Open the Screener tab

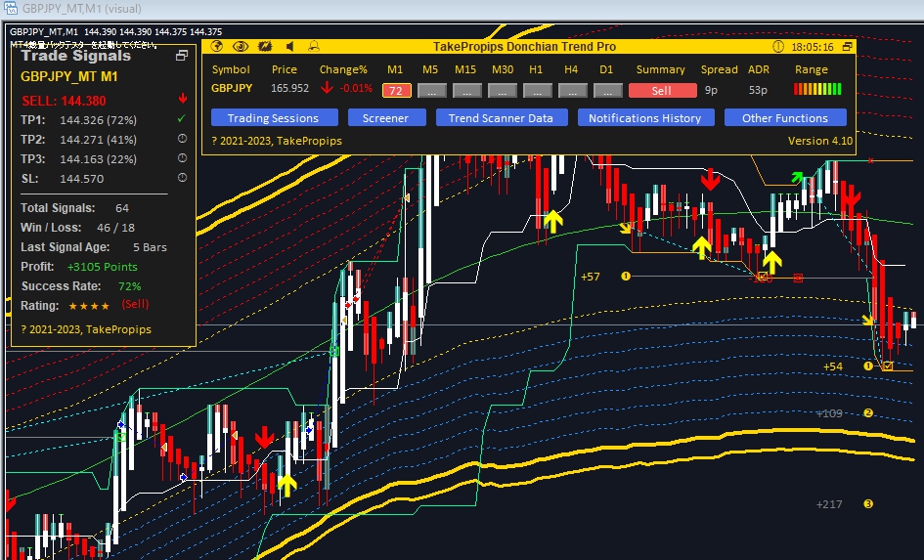point(386,118)
